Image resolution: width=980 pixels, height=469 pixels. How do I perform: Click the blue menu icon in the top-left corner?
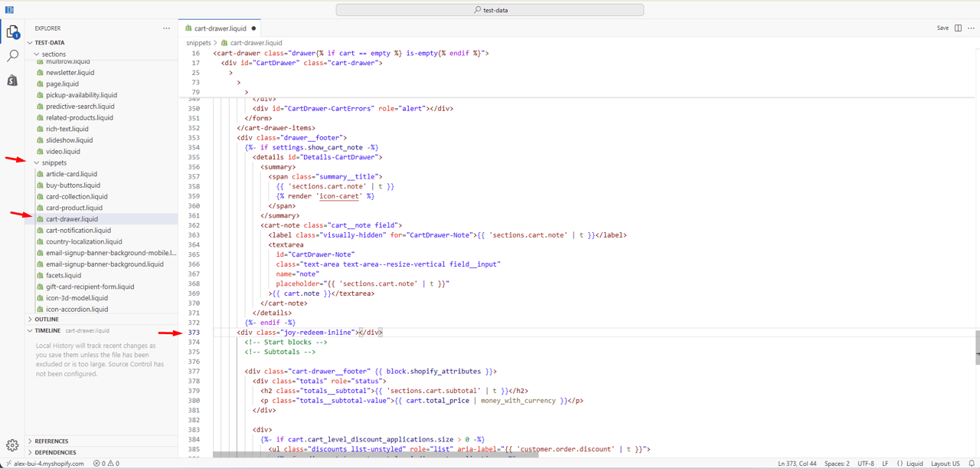coord(10,10)
